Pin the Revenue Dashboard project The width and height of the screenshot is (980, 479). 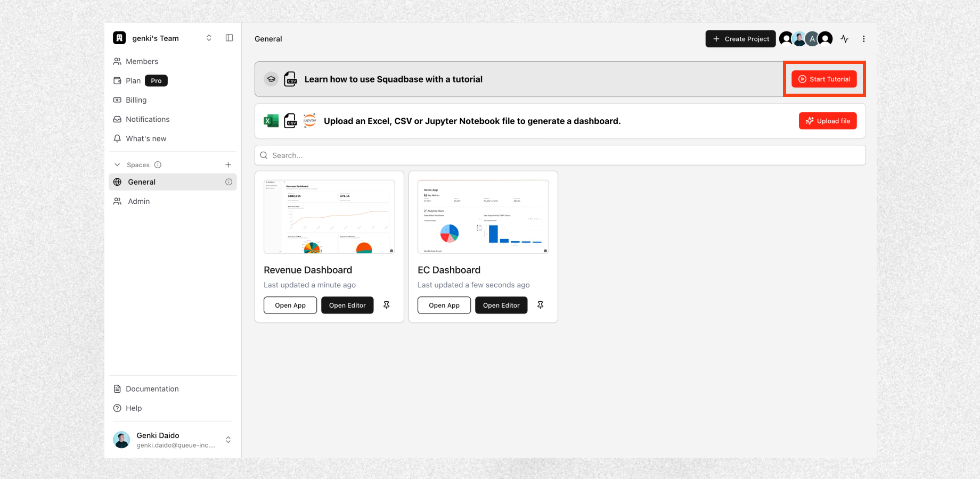[x=387, y=305]
